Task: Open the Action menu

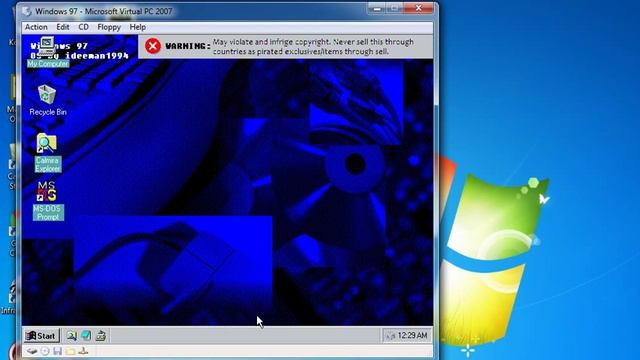Action: (x=36, y=27)
